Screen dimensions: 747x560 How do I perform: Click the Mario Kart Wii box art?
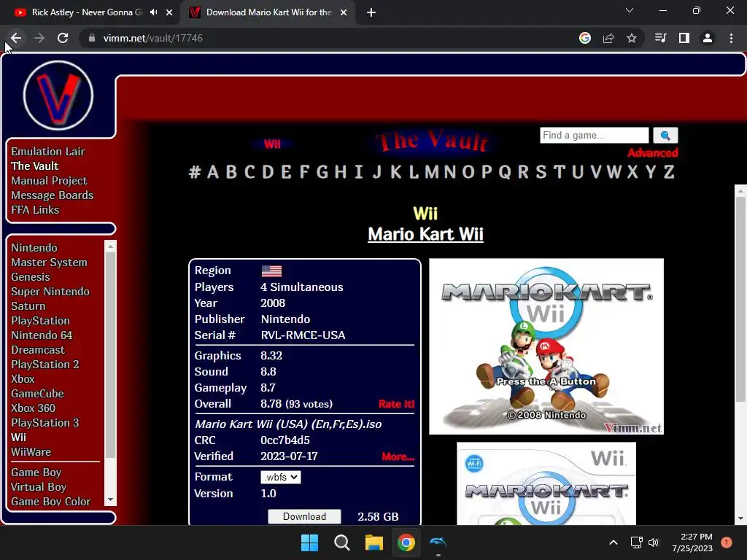[546, 484]
